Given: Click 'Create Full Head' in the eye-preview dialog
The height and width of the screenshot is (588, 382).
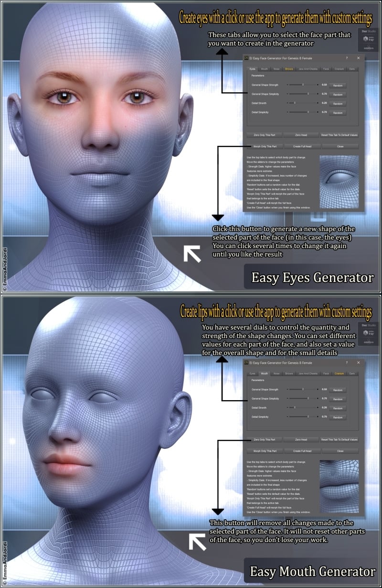Looking at the screenshot, I should pyautogui.click(x=302, y=146).
